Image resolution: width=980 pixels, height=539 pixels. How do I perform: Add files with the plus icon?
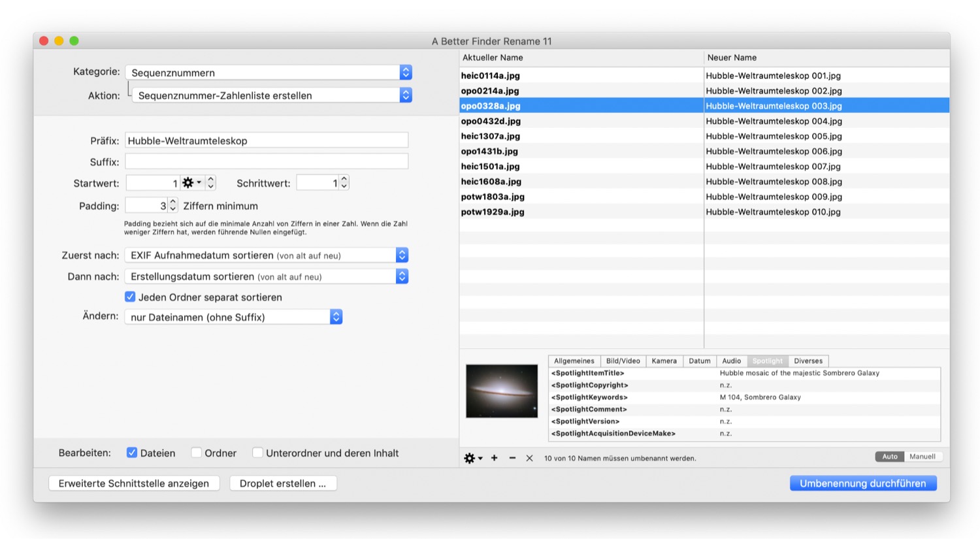(495, 458)
